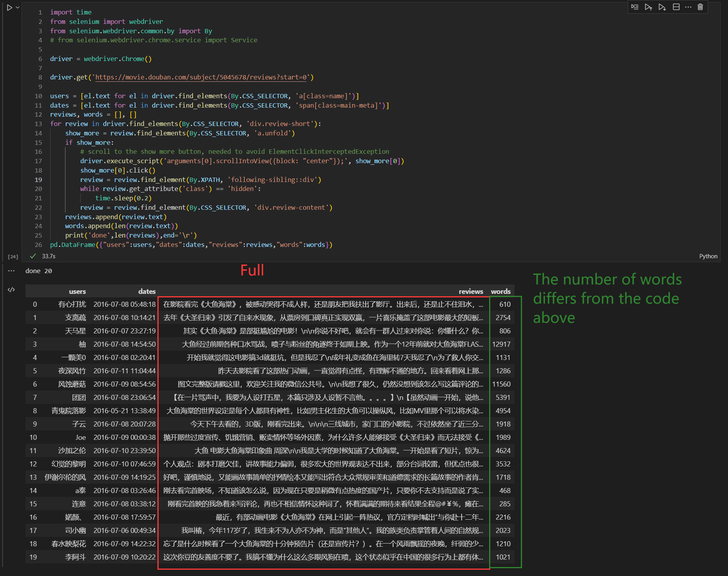Place cursor on 'import time' in line 1
The image size is (728, 576).
pos(71,12)
